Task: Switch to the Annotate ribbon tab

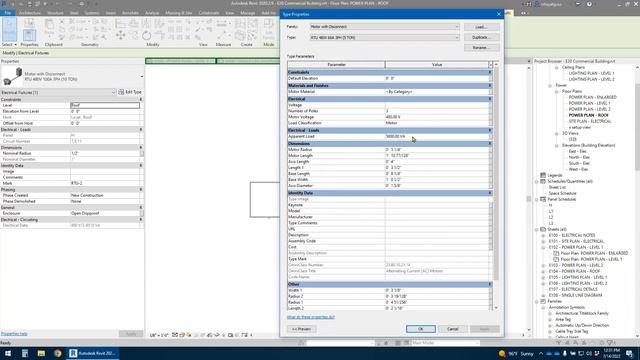Action: pyautogui.click(x=130, y=13)
